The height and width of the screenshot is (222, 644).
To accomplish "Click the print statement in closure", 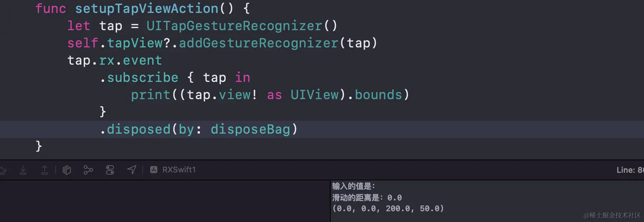I will (151, 95).
